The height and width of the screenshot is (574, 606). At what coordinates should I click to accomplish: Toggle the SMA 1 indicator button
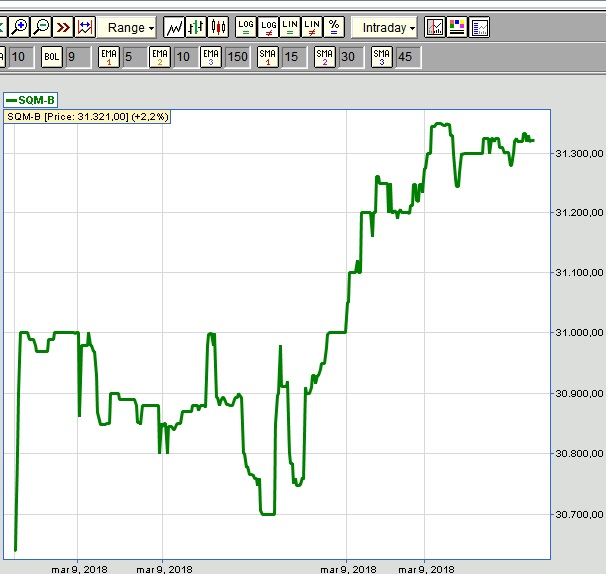click(x=268, y=57)
